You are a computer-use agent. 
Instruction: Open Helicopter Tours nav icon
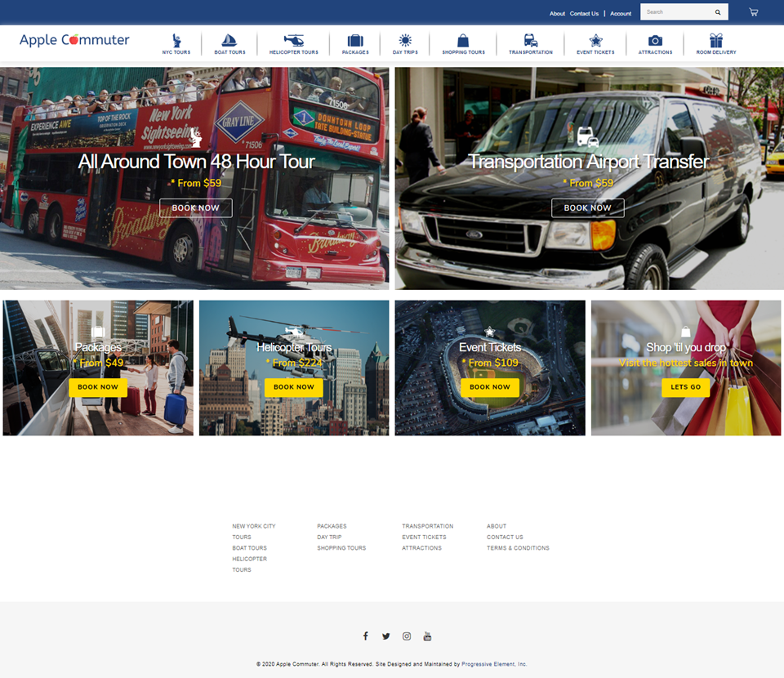click(x=293, y=41)
